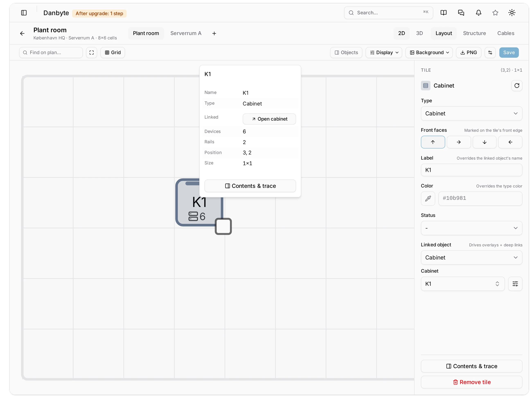
Task: Click the color hex input field
Action: (480, 198)
